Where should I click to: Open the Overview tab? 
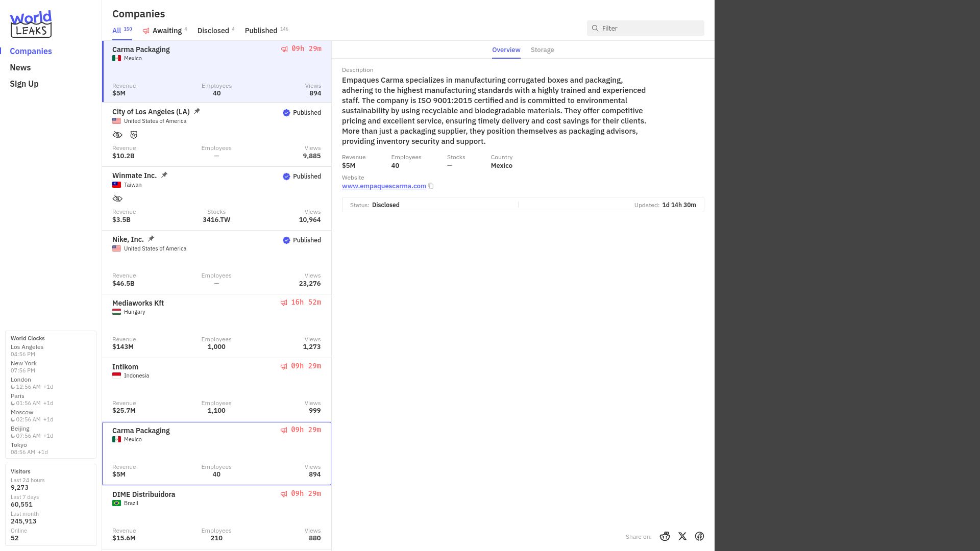(x=506, y=50)
